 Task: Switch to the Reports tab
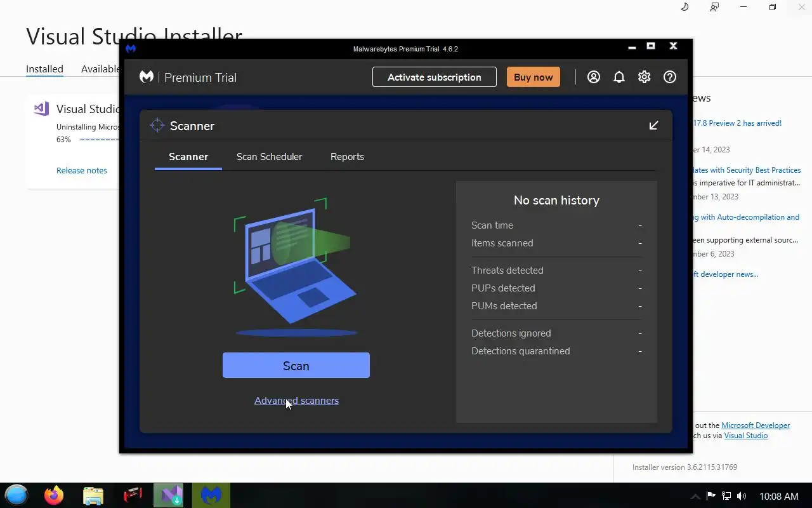tap(347, 156)
